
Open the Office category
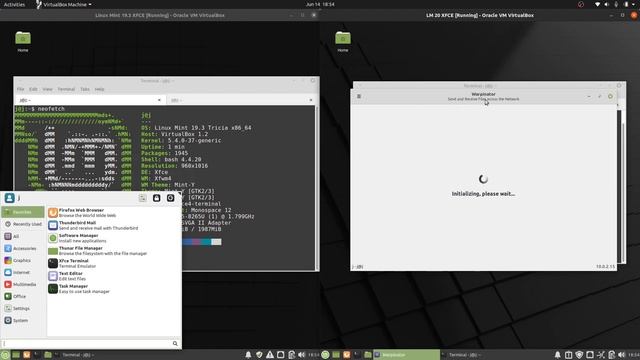click(23, 296)
